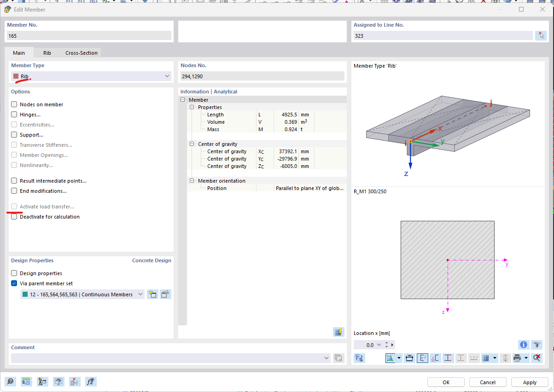Screen dimensions: 554x392
Task: Open the Member Type dropdown
Action: pyautogui.click(x=167, y=76)
